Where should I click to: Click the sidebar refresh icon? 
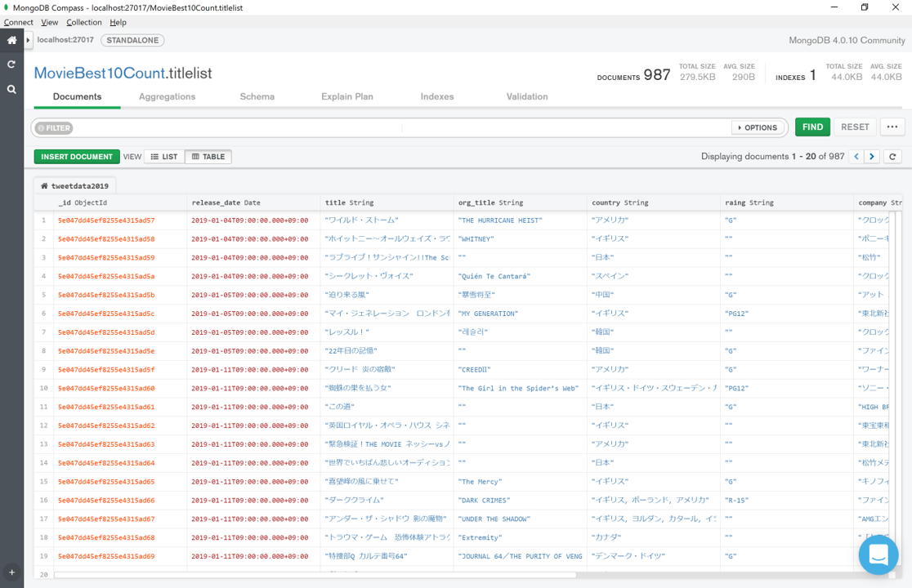coord(11,65)
